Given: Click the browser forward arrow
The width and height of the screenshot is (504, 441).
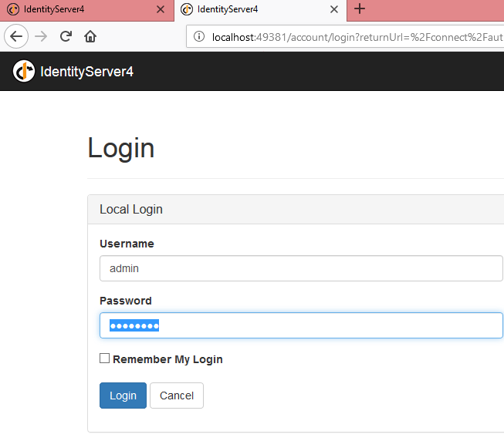Looking at the screenshot, I should point(41,36).
